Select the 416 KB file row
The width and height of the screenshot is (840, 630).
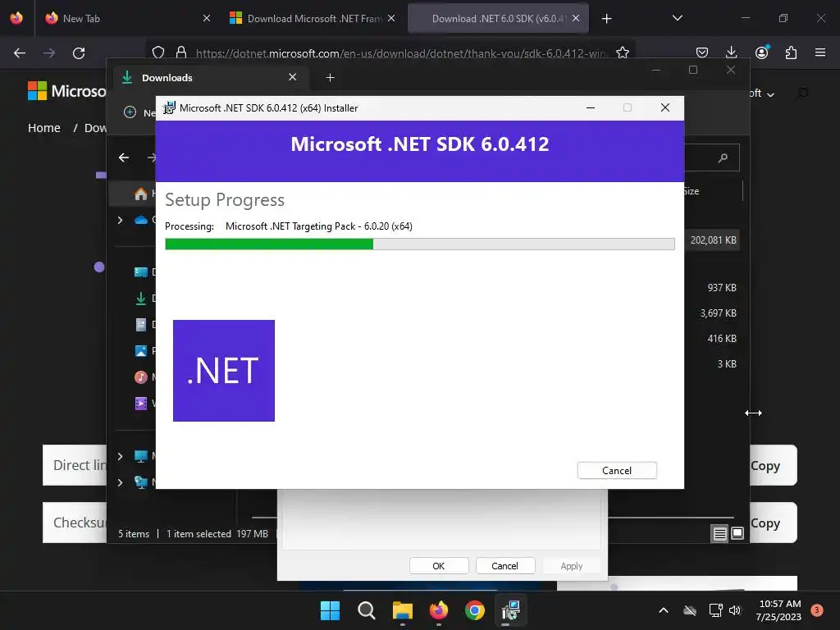tap(722, 339)
